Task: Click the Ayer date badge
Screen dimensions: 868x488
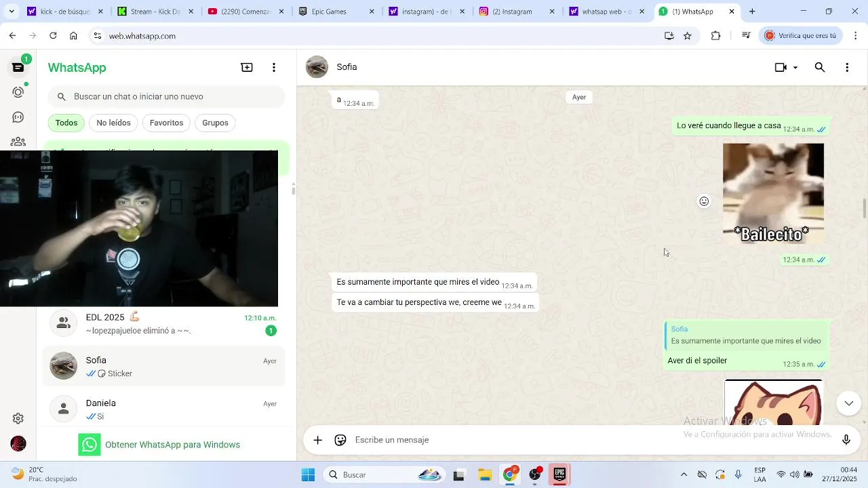Action: [579, 97]
